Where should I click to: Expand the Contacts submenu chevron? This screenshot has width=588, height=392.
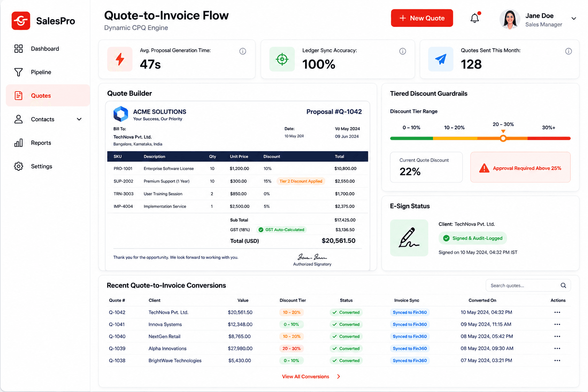(x=79, y=119)
